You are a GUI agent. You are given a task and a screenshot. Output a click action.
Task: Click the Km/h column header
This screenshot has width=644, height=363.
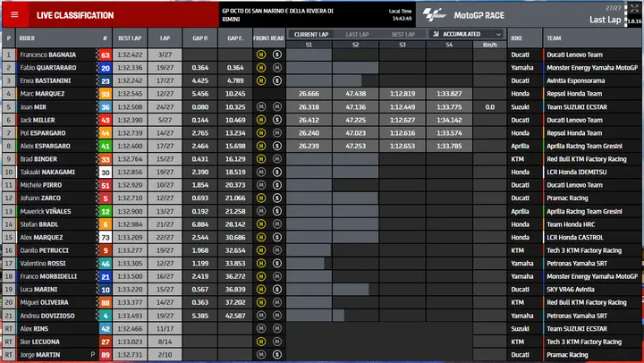[489, 45]
